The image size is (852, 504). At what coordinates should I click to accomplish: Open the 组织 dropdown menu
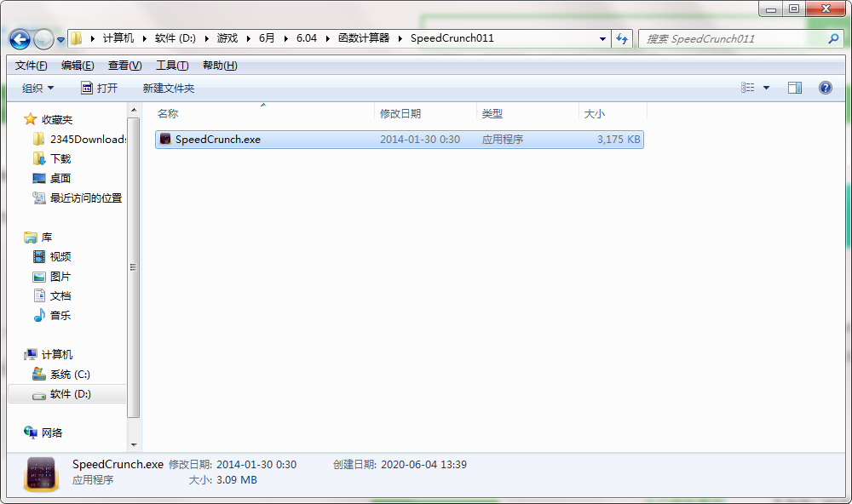pyautogui.click(x=36, y=87)
